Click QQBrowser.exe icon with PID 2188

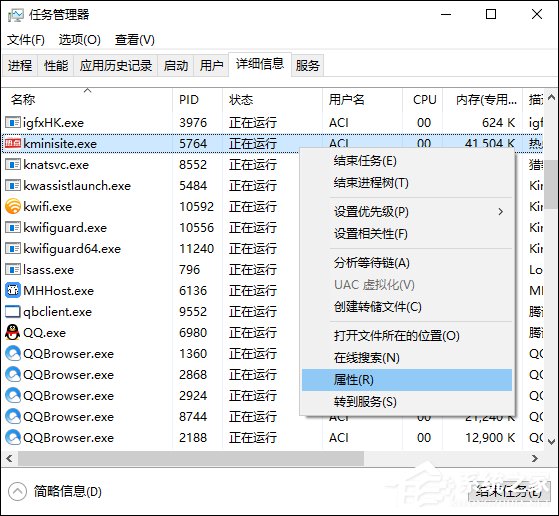tap(13, 438)
